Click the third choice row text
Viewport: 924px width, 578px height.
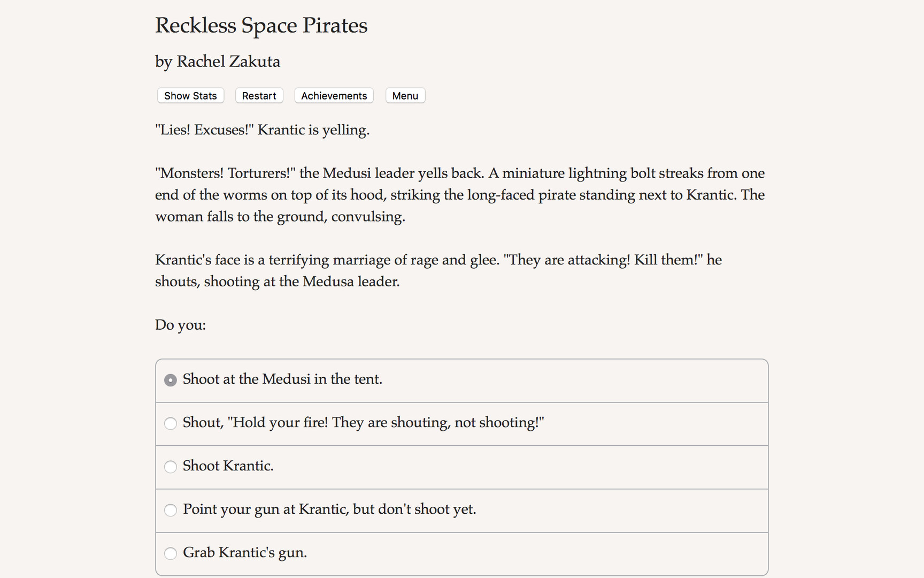(x=228, y=466)
